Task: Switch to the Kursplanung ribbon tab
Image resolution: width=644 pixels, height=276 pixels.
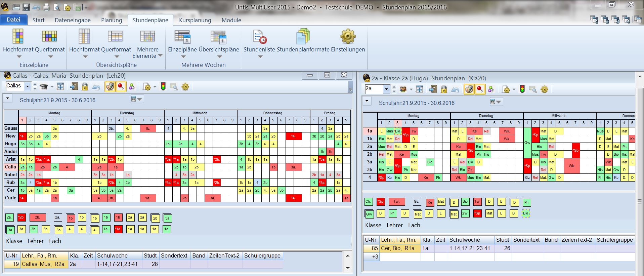Action: (195, 20)
